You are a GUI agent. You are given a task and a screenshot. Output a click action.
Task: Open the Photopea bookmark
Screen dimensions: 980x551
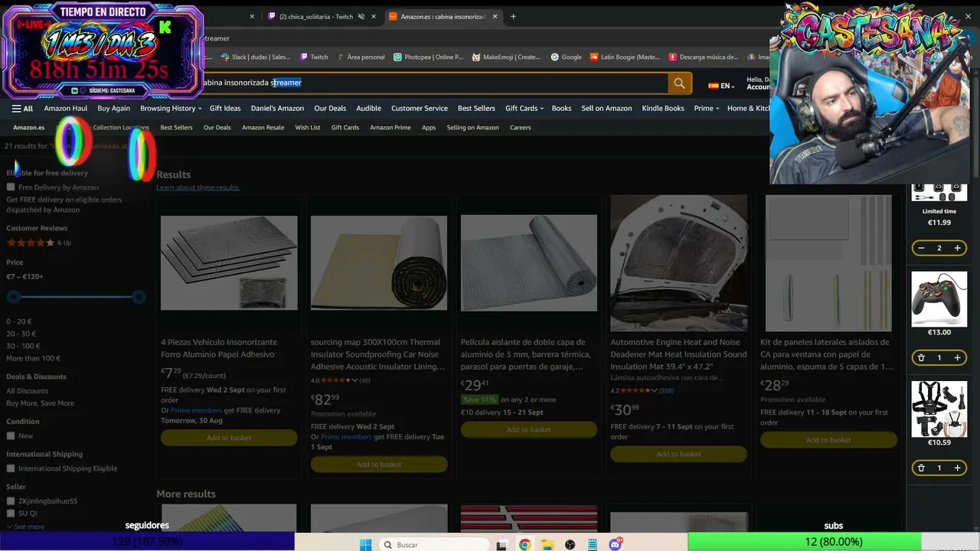point(428,57)
